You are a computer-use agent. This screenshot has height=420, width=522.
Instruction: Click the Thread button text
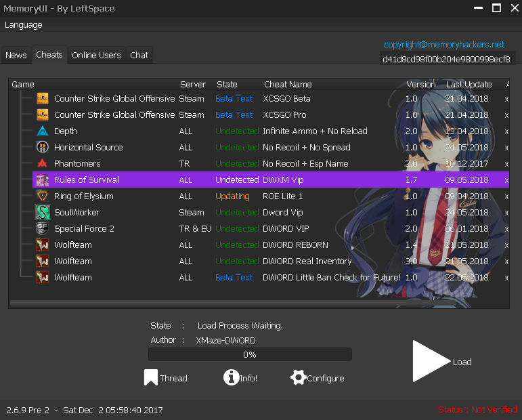(x=173, y=379)
